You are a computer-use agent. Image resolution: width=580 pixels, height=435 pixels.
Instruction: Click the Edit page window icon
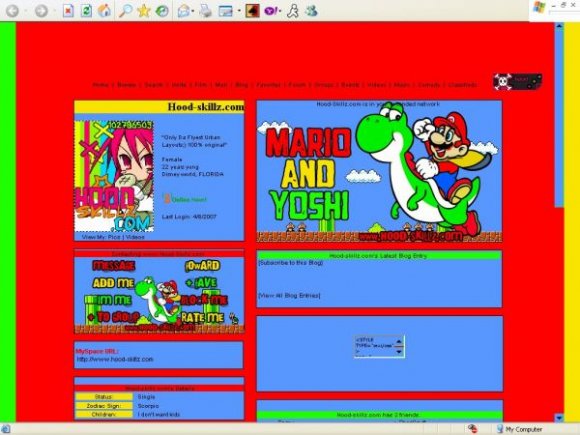tap(226, 11)
